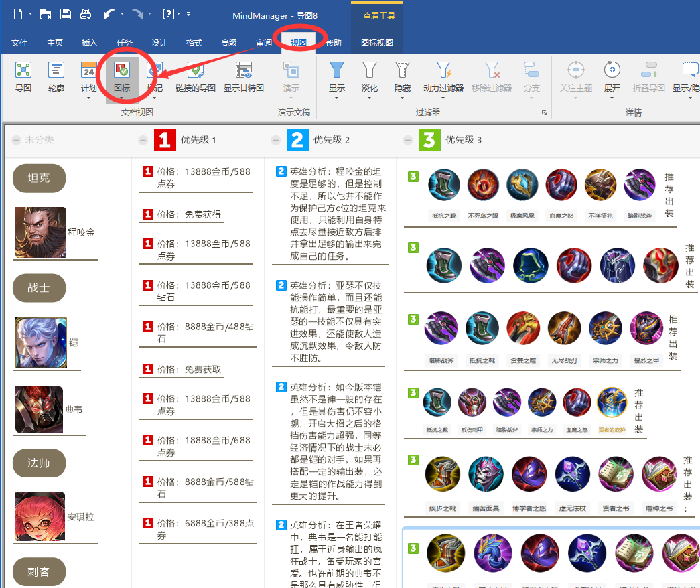
Task: Open the 过滤器 group dialog launcher
Action: coord(544,112)
